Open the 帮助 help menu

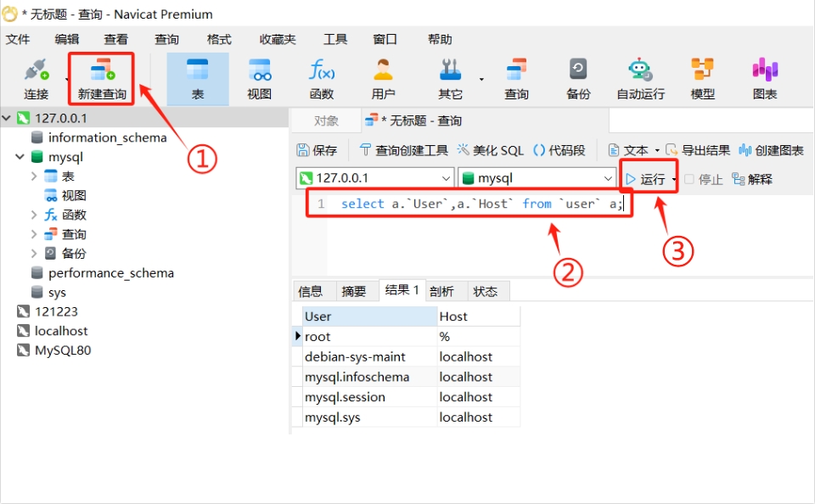pos(440,39)
